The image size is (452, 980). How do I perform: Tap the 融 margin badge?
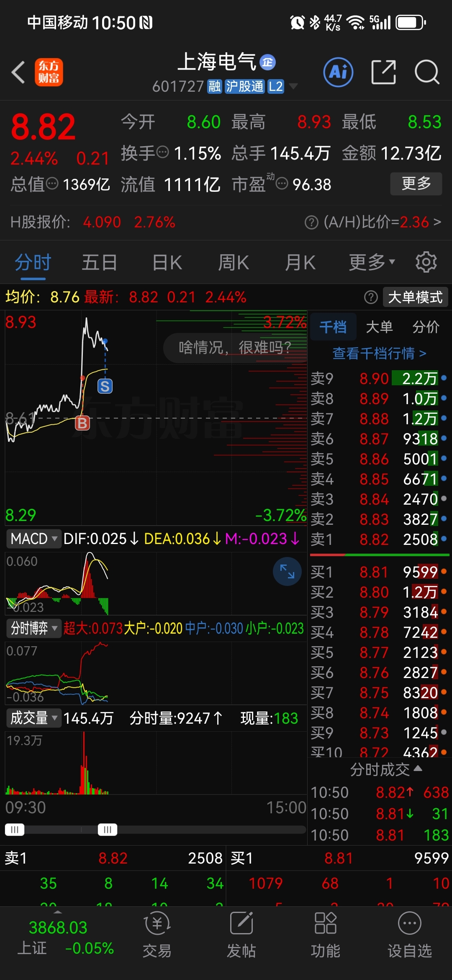pyautogui.click(x=214, y=86)
